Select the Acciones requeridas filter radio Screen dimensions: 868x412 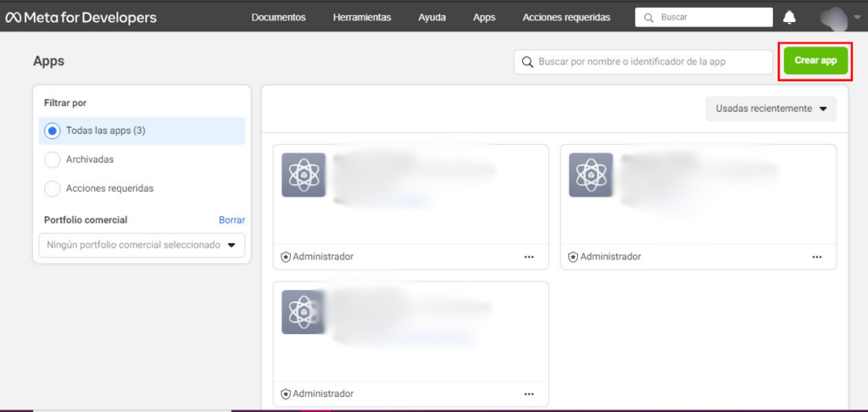(52, 188)
